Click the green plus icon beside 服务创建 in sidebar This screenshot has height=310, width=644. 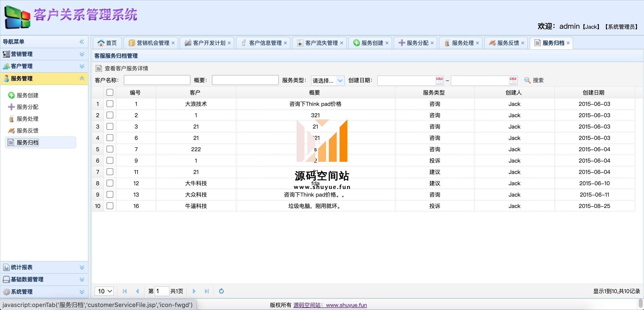point(11,95)
